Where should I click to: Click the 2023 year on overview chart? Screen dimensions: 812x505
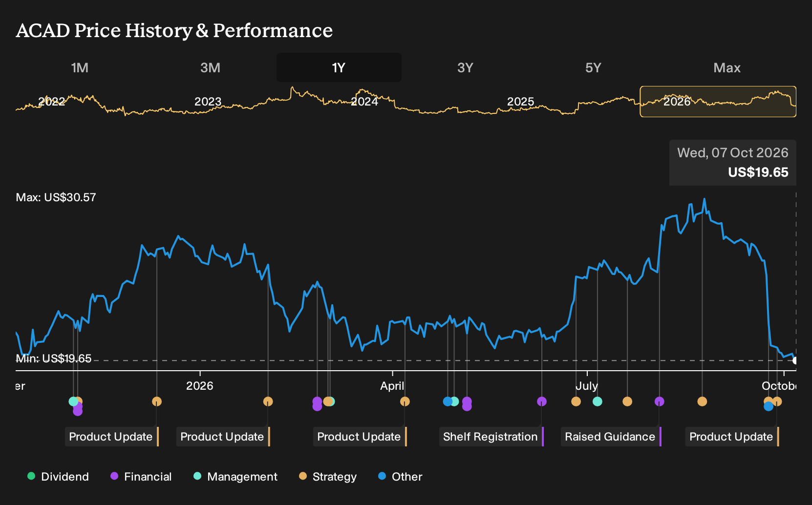[x=208, y=102]
